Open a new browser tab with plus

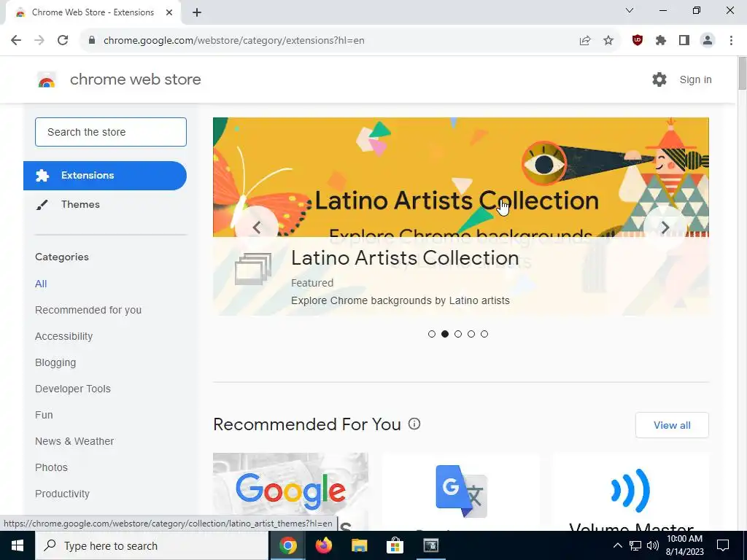pyautogui.click(x=197, y=12)
